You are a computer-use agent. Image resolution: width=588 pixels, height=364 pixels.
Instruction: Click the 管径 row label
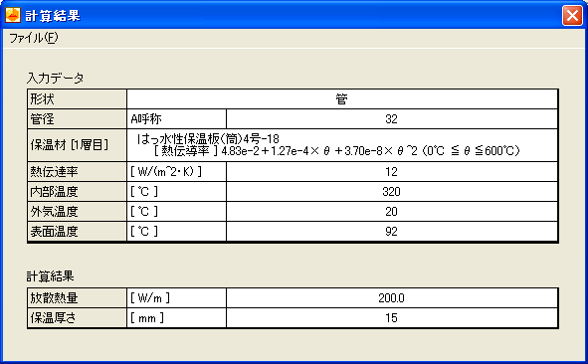click(x=78, y=119)
